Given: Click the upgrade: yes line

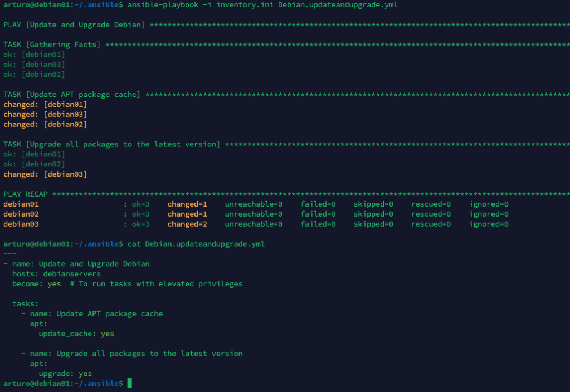Looking at the screenshot, I should 65,374.
